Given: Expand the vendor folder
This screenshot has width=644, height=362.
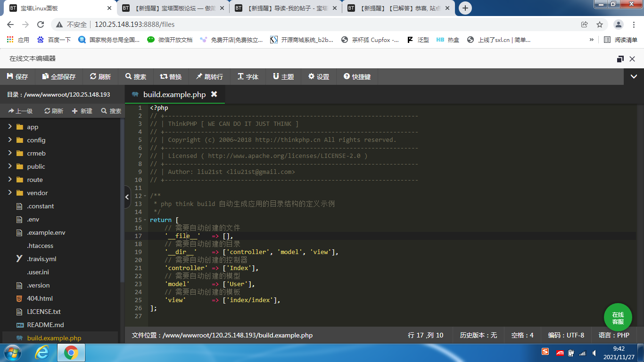Looking at the screenshot, I should coord(9,193).
